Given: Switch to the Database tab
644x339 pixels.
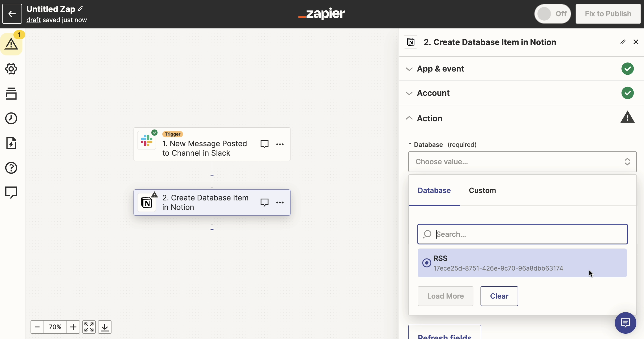Looking at the screenshot, I should coord(434,191).
